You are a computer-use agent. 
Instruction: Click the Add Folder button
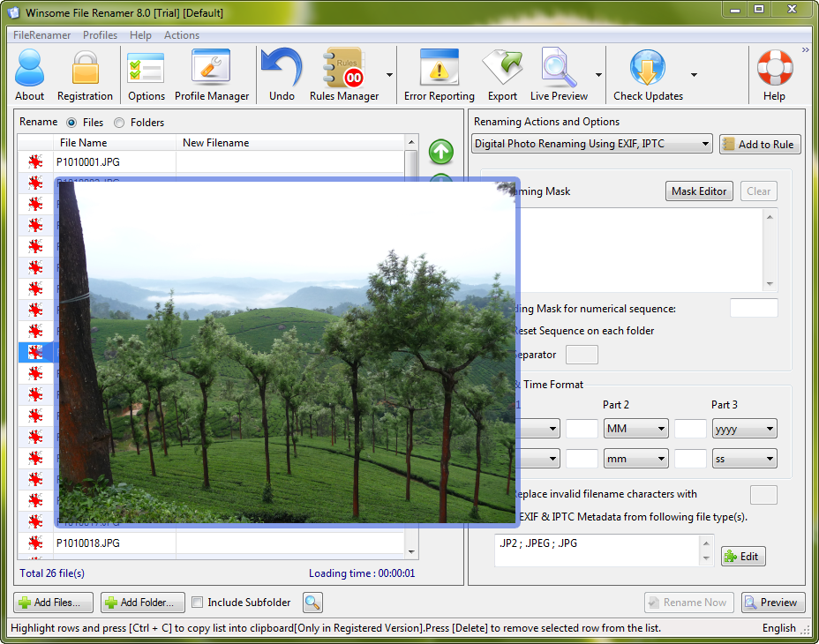click(x=143, y=603)
